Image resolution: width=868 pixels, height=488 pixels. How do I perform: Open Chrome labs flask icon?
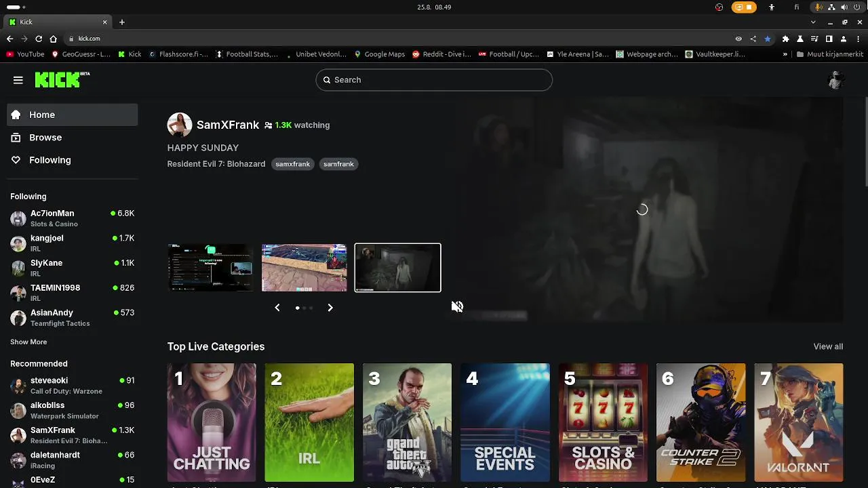pos(800,39)
